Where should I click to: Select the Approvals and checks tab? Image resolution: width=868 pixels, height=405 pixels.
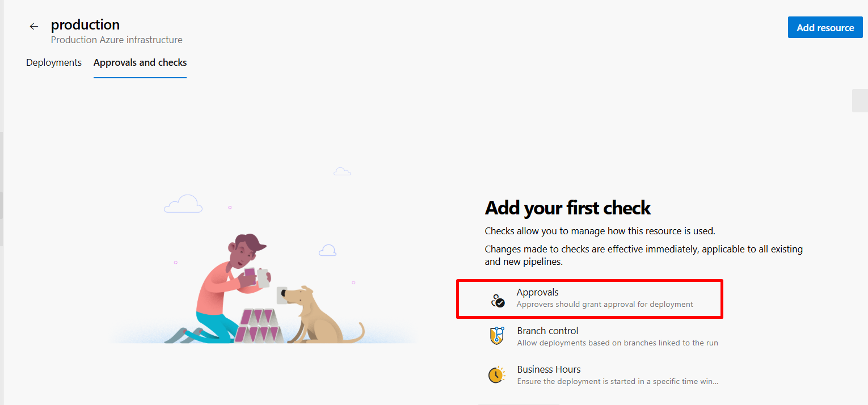[x=140, y=62]
